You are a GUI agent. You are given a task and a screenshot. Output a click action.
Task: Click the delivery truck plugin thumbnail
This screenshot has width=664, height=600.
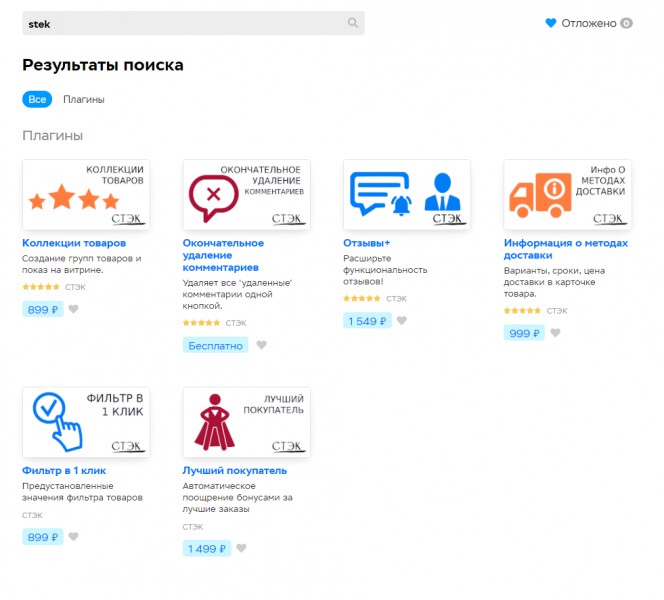tap(567, 194)
